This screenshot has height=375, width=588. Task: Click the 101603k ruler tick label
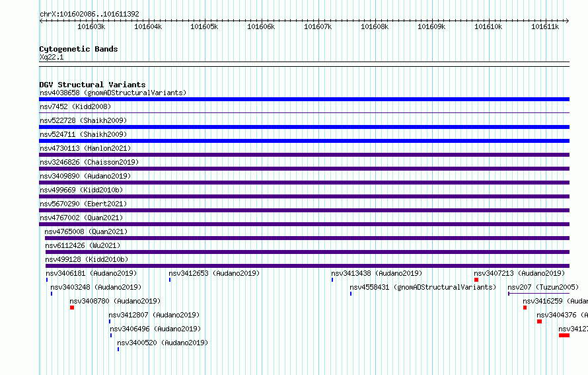91,26
